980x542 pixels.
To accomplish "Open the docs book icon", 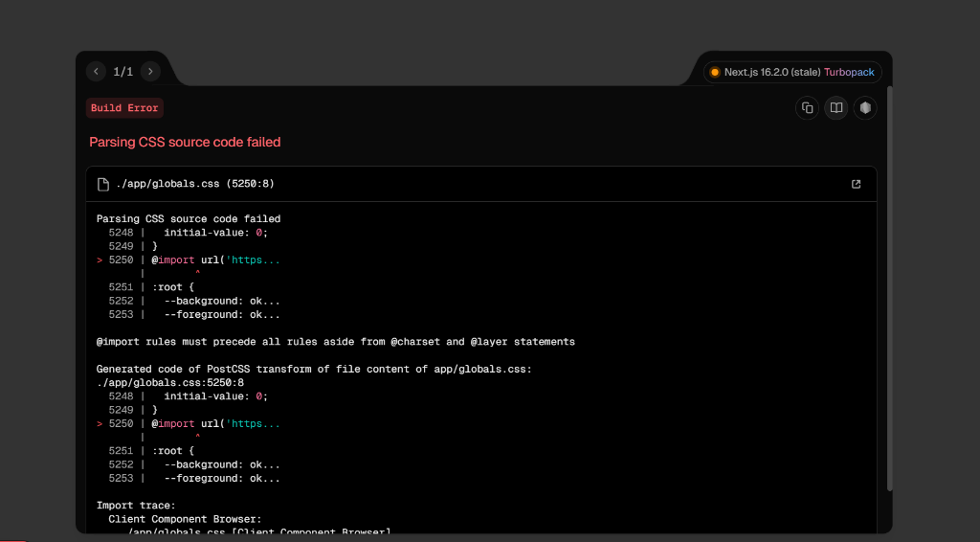I will (x=835, y=108).
